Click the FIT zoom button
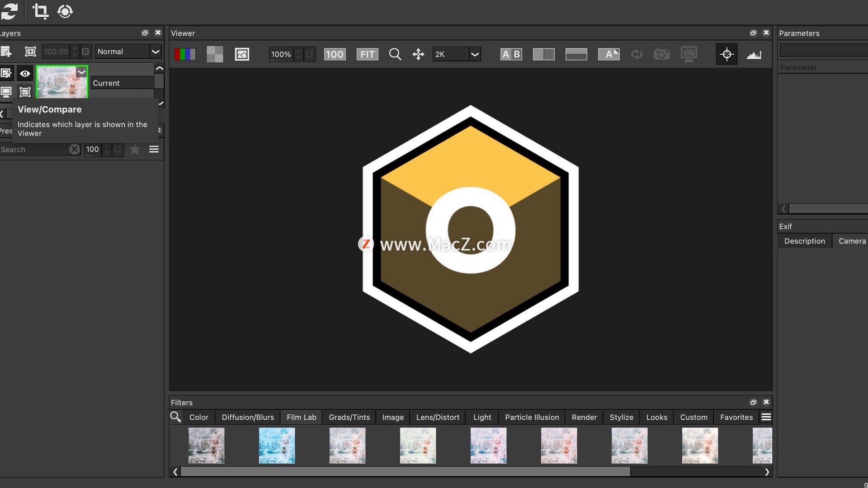This screenshot has width=868, height=488. 367,54
